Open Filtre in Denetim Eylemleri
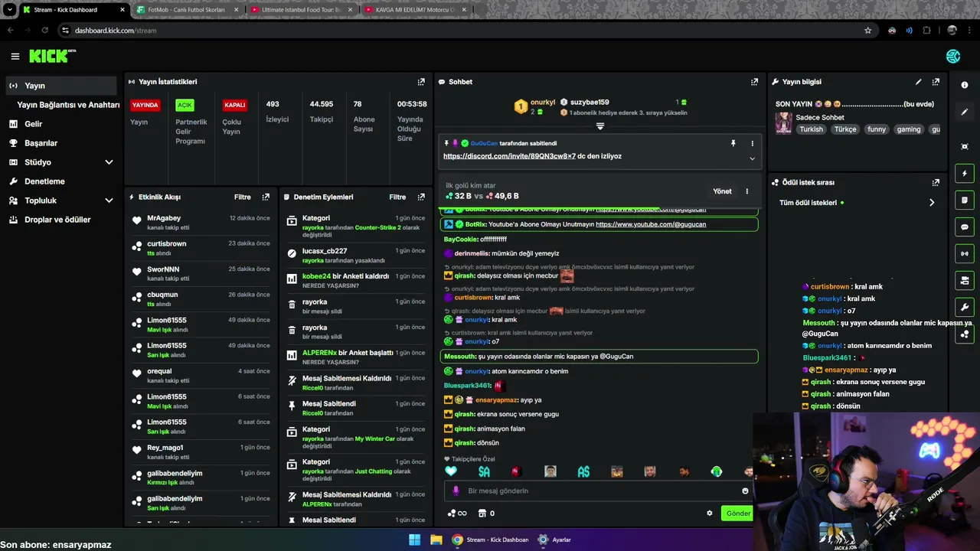This screenshot has height=551, width=980. click(x=397, y=197)
